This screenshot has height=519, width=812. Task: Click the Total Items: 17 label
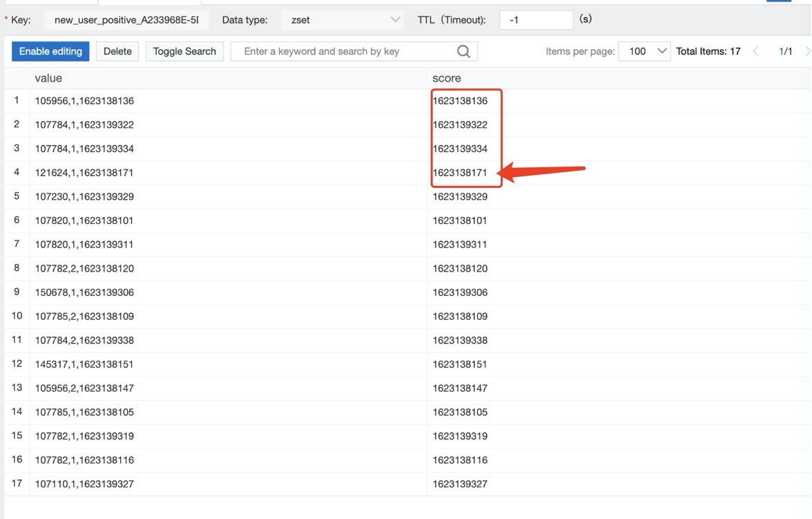708,51
